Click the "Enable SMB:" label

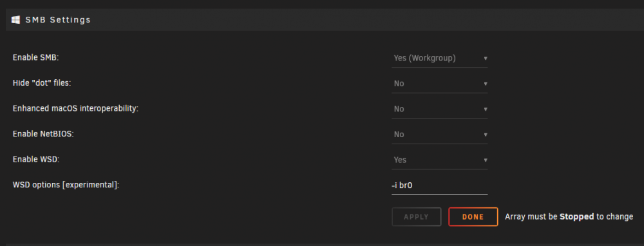(x=35, y=57)
